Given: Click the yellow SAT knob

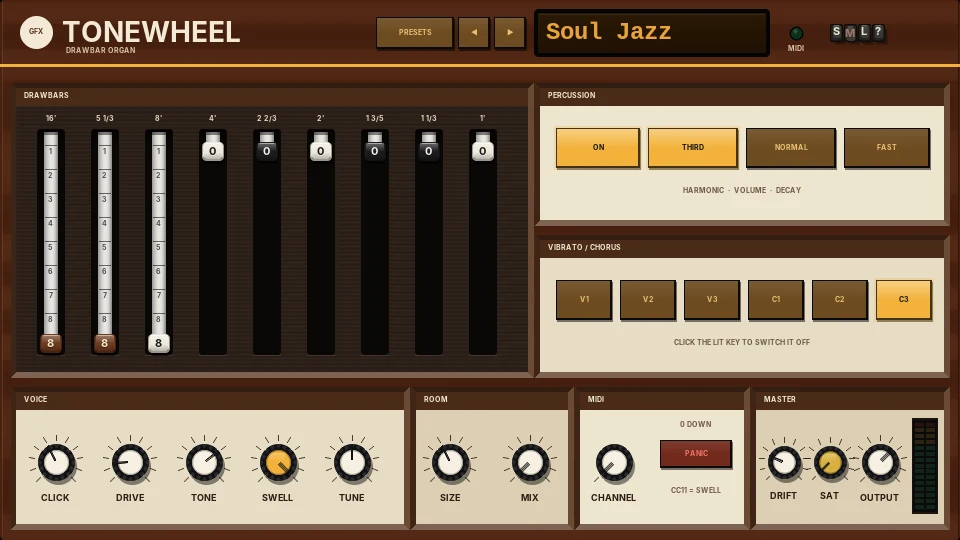Looking at the screenshot, I should pos(830,462).
